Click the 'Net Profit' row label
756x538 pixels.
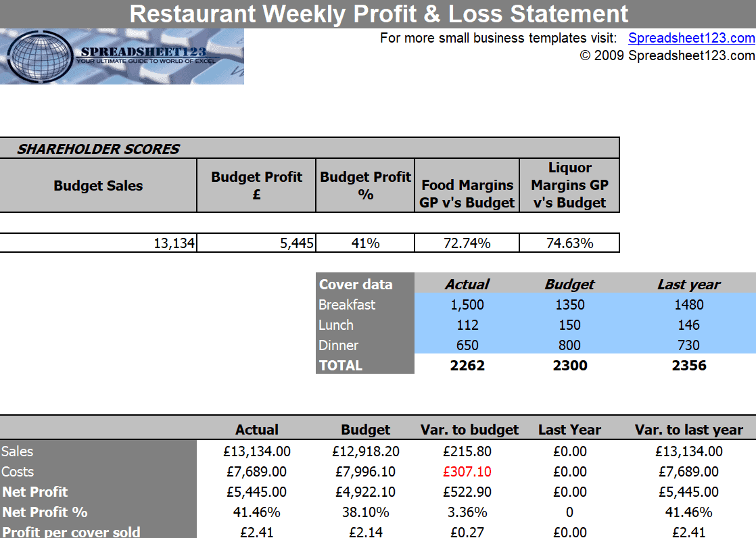click(x=35, y=492)
